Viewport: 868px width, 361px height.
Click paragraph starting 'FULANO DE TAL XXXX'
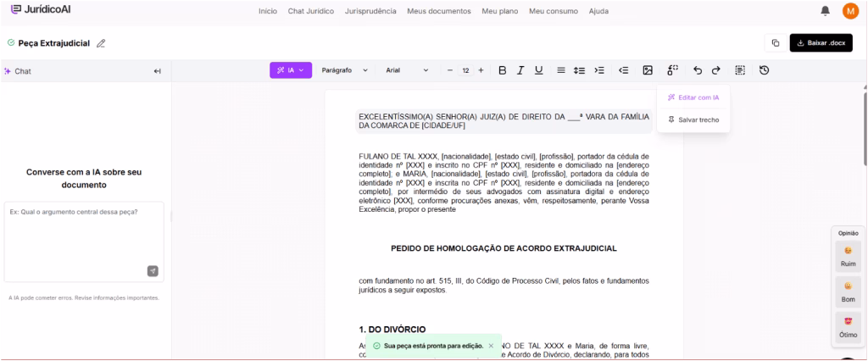504,183
